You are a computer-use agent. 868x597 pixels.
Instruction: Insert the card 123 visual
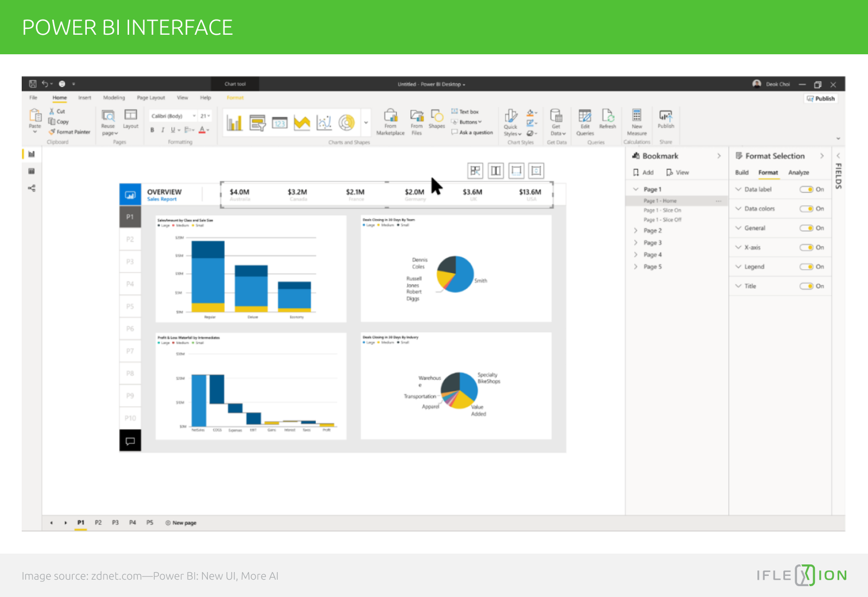279,123
